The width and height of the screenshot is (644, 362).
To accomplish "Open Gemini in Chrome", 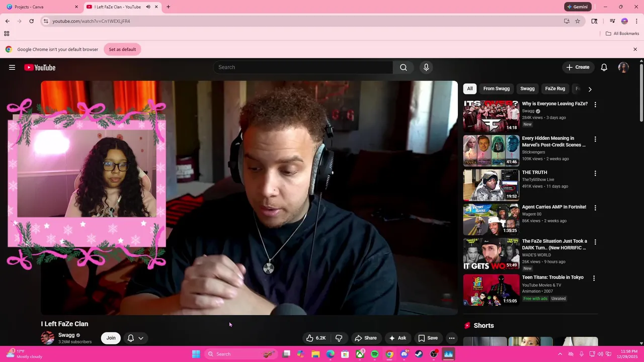I will [578, 7].
